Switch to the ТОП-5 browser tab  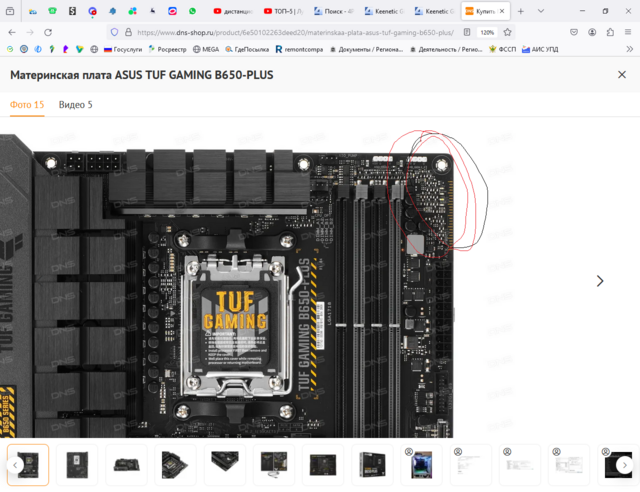pos(281,11)
